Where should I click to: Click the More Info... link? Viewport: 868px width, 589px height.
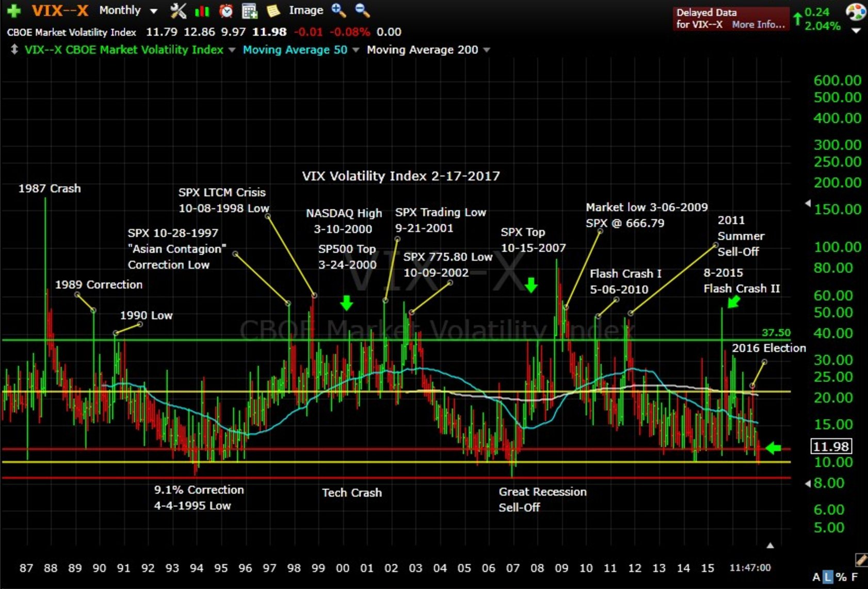(758, 24)
